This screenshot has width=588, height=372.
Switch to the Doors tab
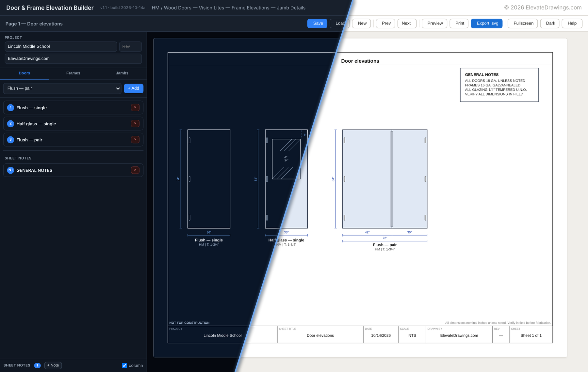click(24, 73)
